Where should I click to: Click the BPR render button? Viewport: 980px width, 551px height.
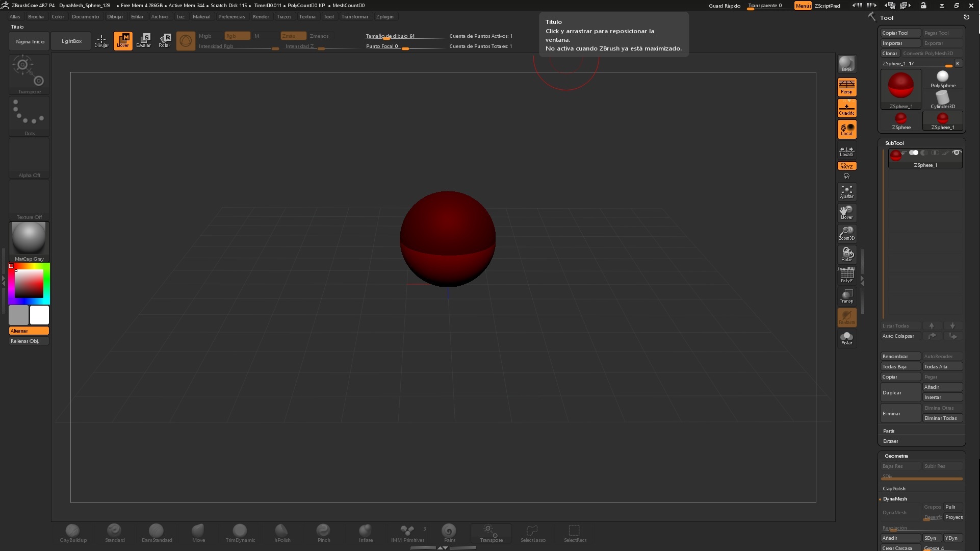click(x=846, y=64)
